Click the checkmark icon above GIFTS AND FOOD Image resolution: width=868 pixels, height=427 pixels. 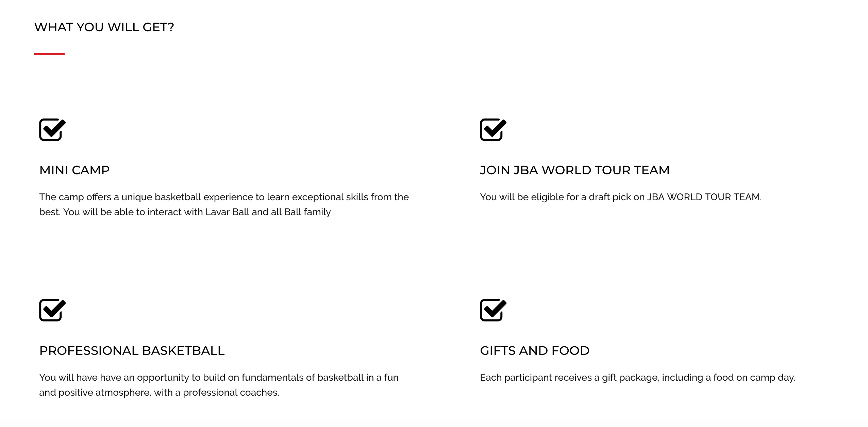coord(493,310)
